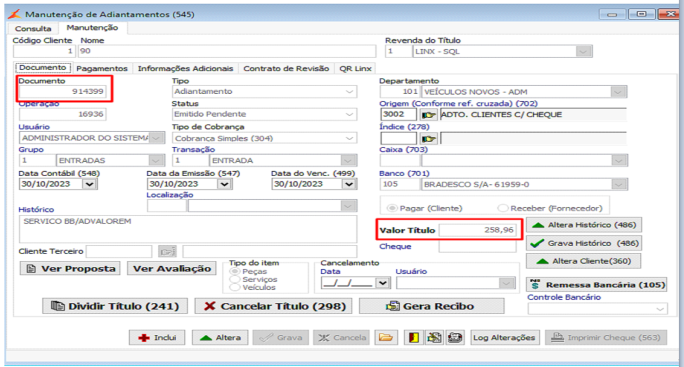The width and height of the screenshot is (684, 367).
Task: Open the Índice lookup folder icon
Action: [428, 139]
